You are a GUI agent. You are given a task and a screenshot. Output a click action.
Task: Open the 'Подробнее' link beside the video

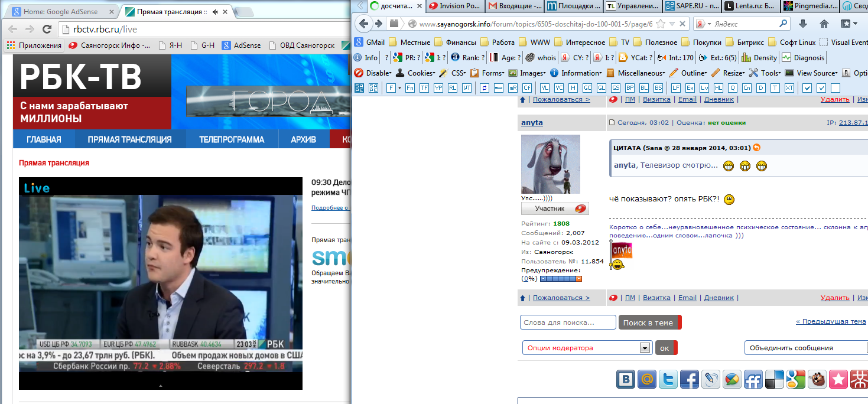(330, 208)
